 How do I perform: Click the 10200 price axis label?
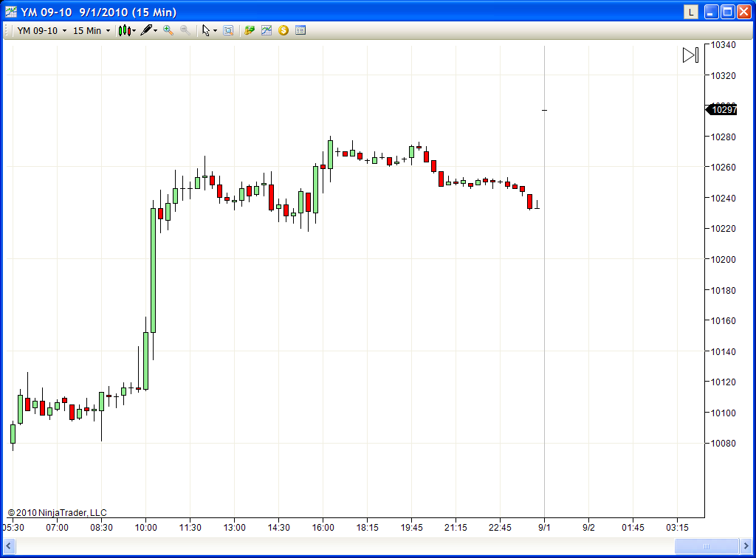(724, 259)
